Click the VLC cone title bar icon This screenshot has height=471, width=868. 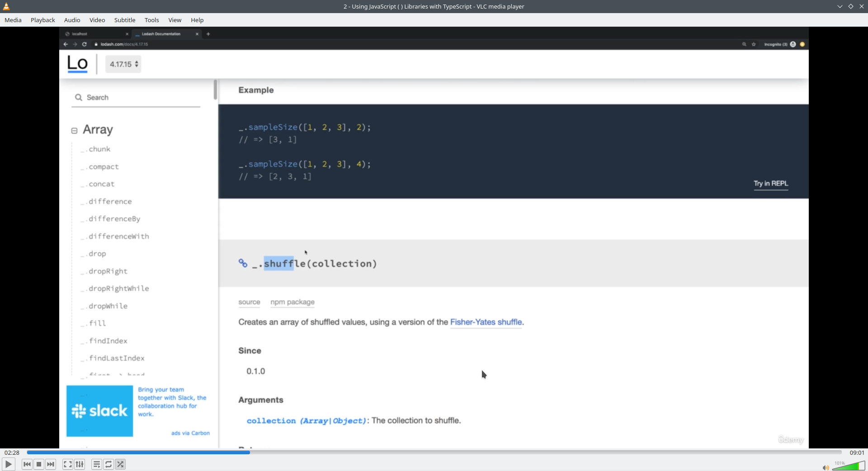pyautogui.click(x=6, y=6)
